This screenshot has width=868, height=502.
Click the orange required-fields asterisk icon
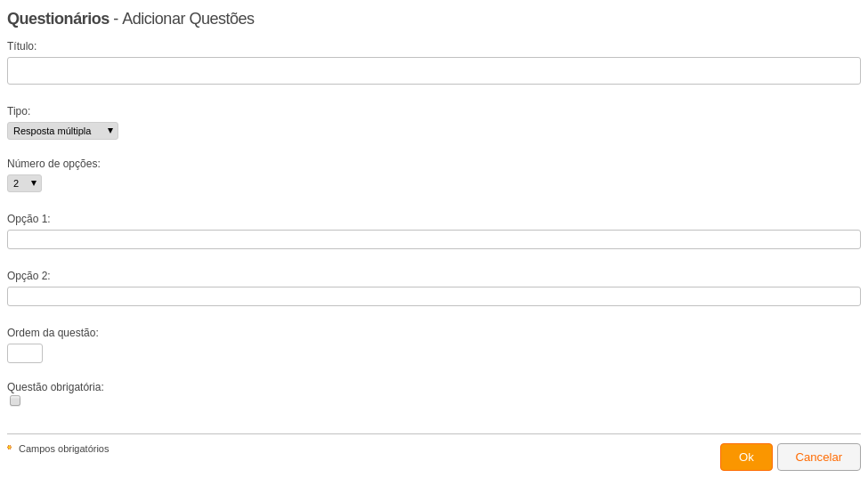tap(10, 448)
